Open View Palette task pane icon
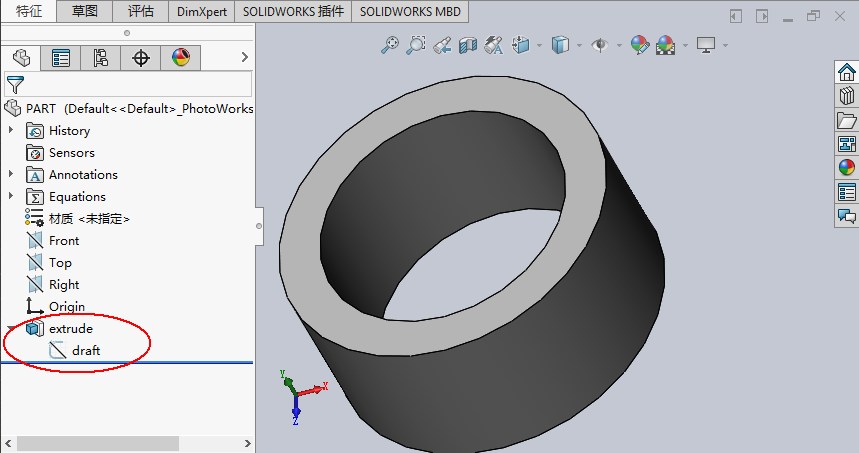 point(846,144)
